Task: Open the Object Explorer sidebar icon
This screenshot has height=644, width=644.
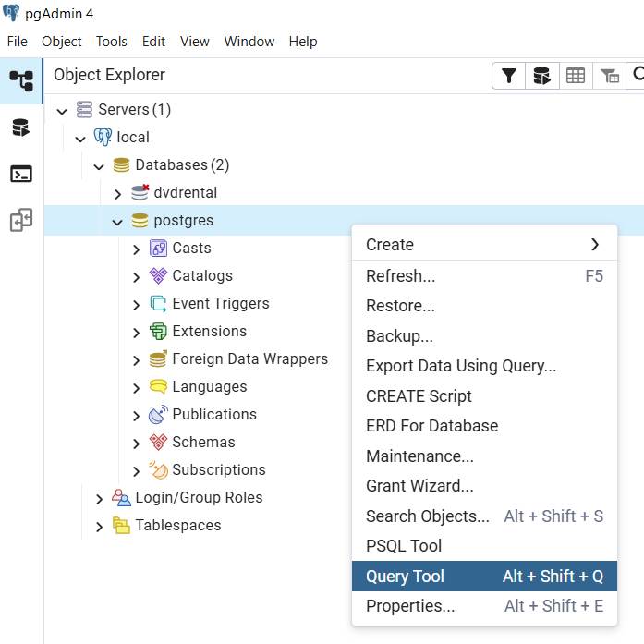Action: (x=21, y=80)
